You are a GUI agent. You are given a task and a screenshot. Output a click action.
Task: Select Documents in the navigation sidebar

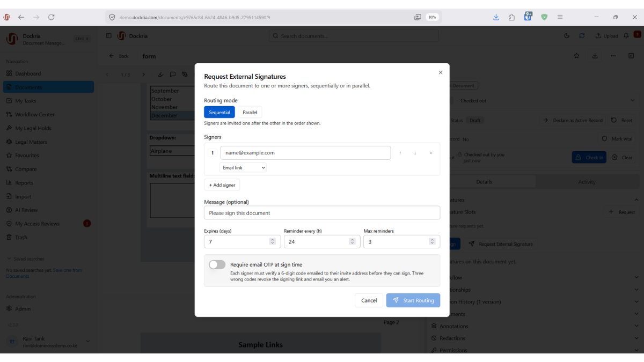click(x=48, y=87)
